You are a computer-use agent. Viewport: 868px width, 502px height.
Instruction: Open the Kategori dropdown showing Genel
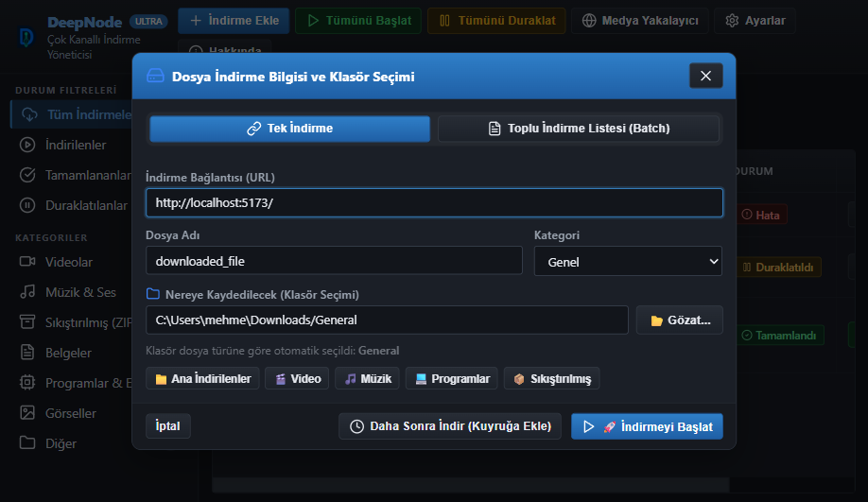(x=628, y=261)
